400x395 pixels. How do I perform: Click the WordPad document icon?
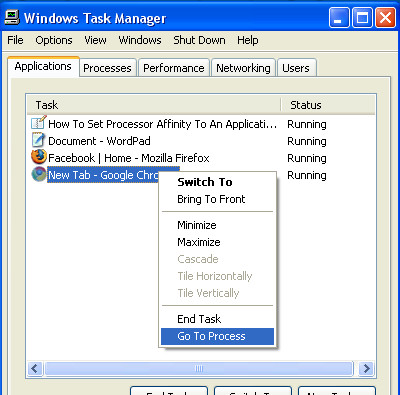click(x=38, y=140)
